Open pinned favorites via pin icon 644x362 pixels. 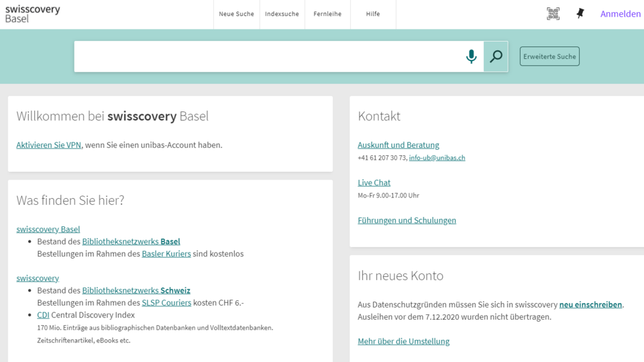coord(580,14)
